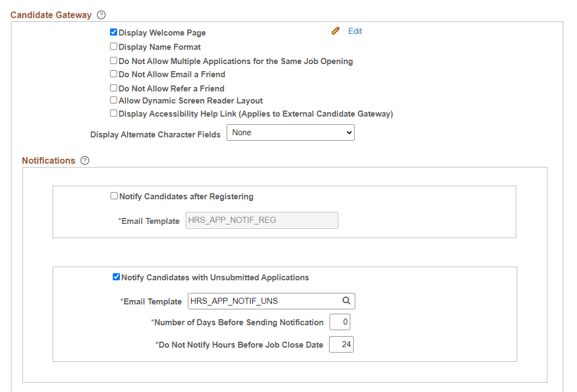Uncheck Notify Candidates with Unsubmitted Applications

tap(116, 277)
